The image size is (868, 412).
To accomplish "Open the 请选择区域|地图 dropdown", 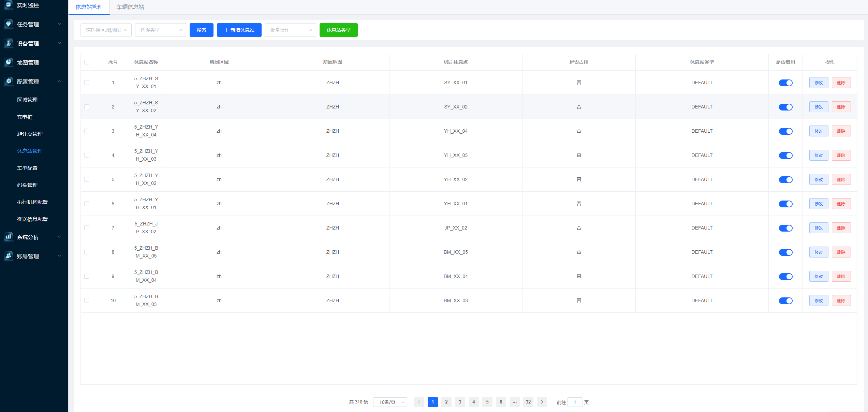I will (106, 30).
